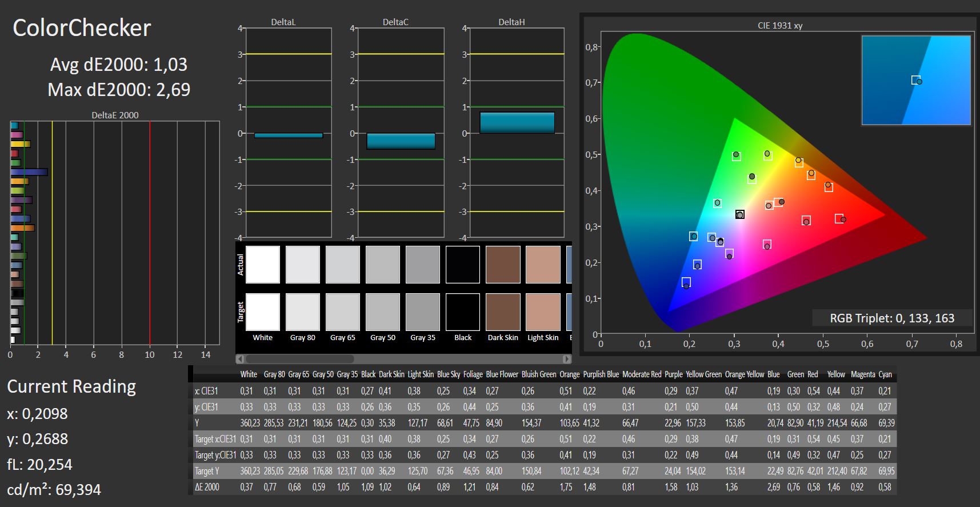This screenshot has width=980, height=507.
Task: Click the swatch scrollbar's left arrow
Action: 241,359
